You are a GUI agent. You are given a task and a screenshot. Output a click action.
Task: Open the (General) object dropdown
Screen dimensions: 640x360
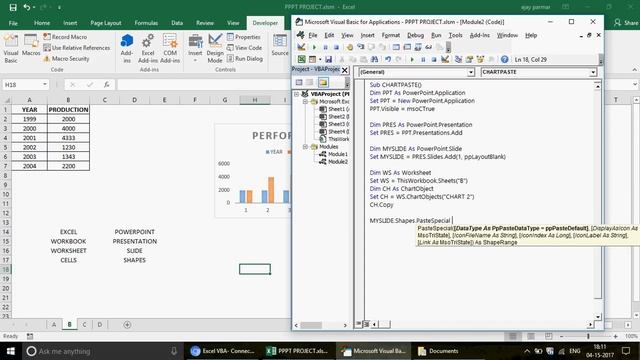click(x=471, y=72)
